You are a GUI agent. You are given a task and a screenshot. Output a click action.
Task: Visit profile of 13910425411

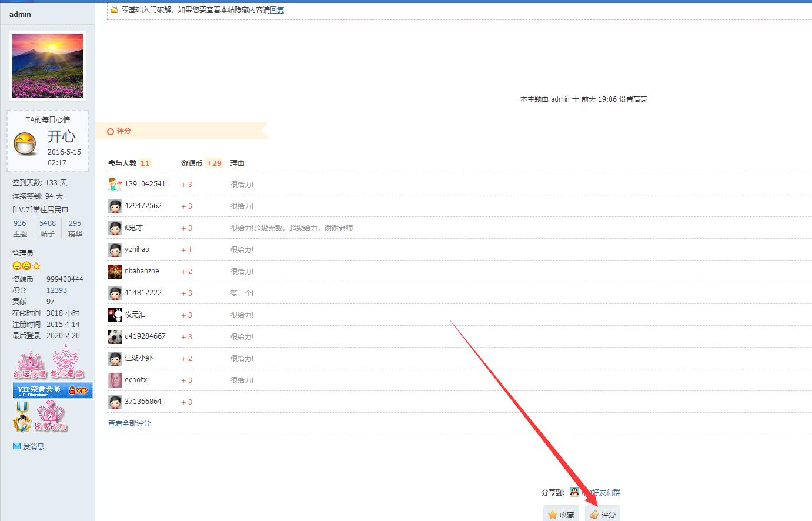pyautogui.click(x=147, y=184)
